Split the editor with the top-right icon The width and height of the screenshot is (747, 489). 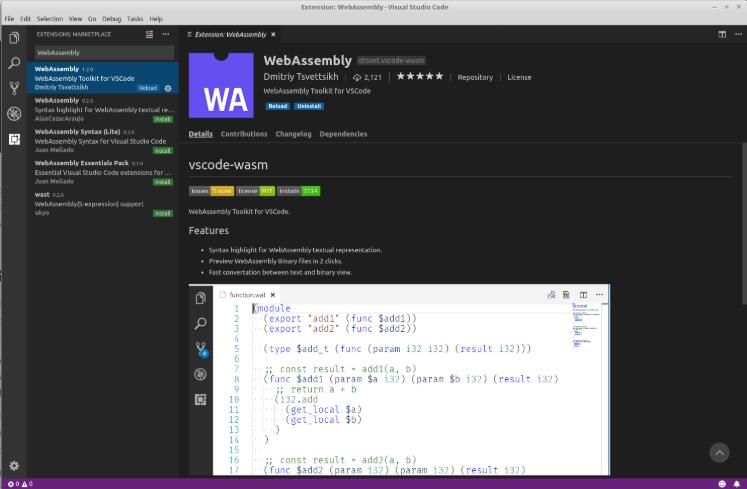coord(722,34)
